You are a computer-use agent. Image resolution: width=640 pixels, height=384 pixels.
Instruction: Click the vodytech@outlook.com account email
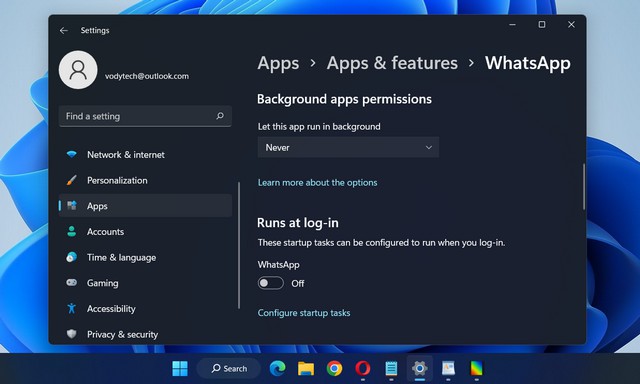147,76
